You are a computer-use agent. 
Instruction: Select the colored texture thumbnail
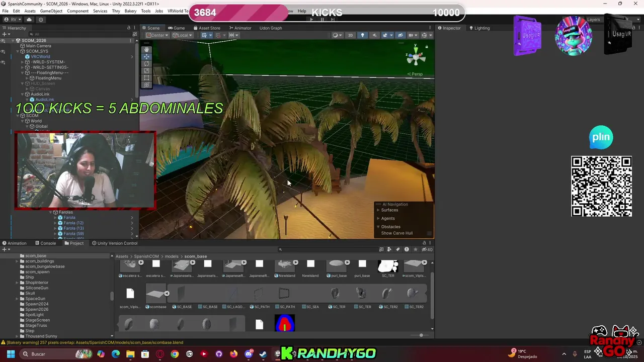pyautogui.click(x=285, y=323)
